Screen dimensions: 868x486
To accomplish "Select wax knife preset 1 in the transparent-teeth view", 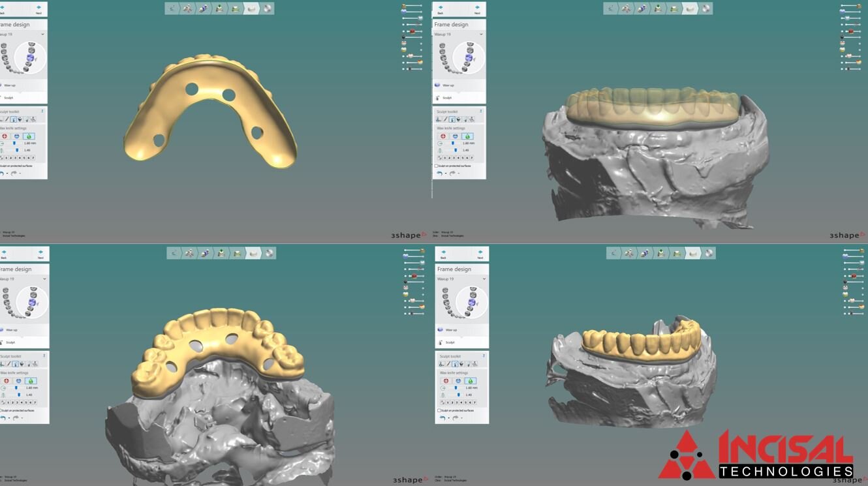I will pyautogui.click(x=445, y=158).
